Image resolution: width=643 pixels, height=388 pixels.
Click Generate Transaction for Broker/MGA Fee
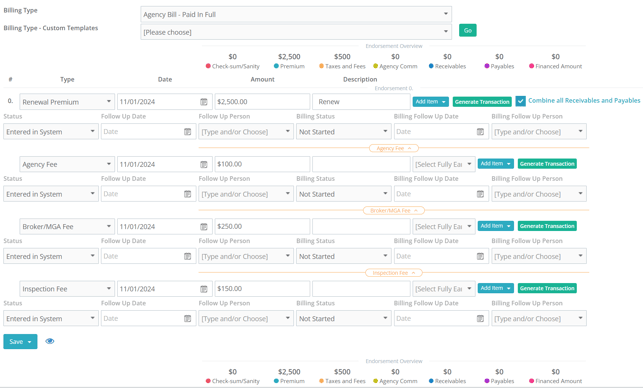coord(547,226)
